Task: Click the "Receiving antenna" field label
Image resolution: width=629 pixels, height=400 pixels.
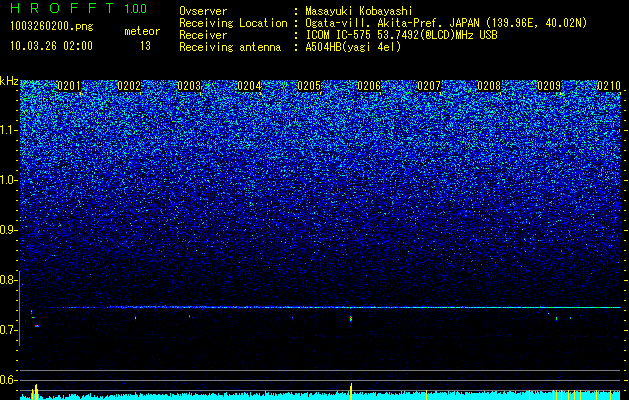Action: coord(230,47)
